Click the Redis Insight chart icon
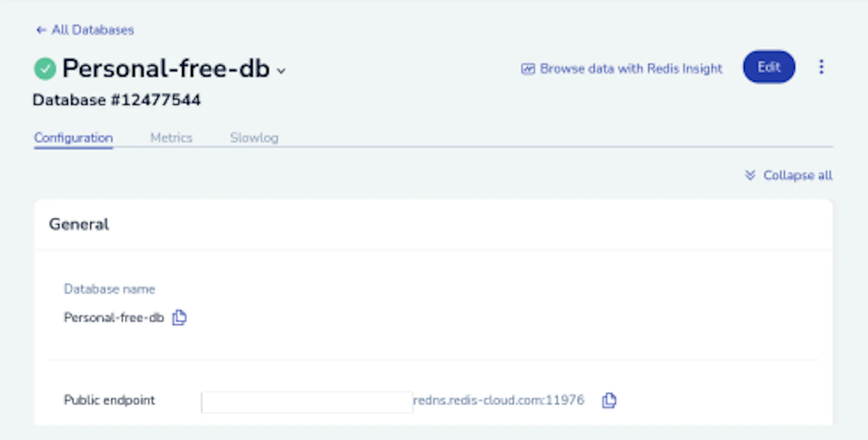 [528, 69]
